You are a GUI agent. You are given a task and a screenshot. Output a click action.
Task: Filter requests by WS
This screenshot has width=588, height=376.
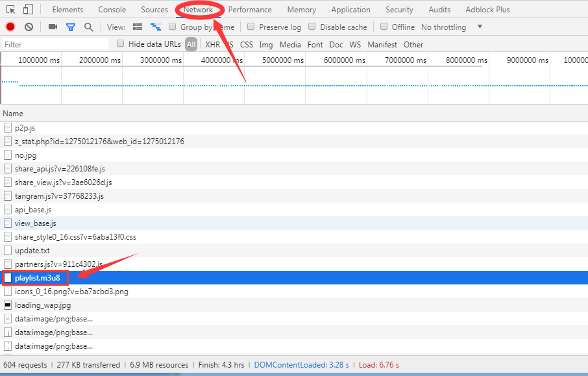click(355, 45)
